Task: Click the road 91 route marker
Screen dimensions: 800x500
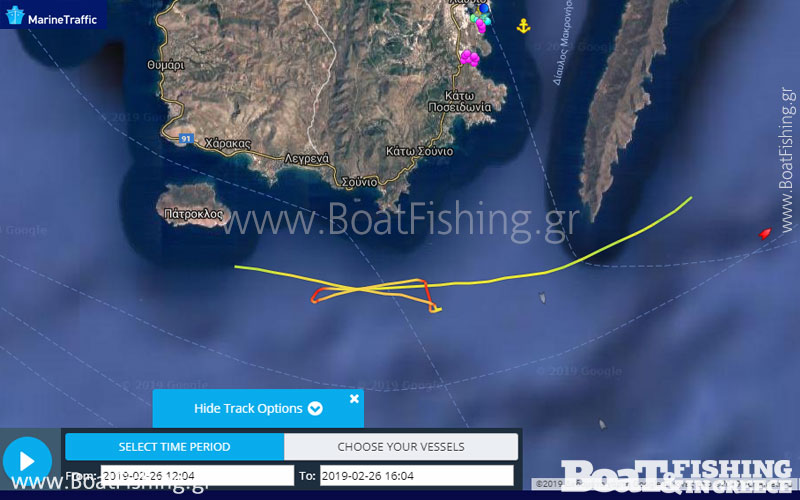Action: pyautogui.click(x=186, y=138)
